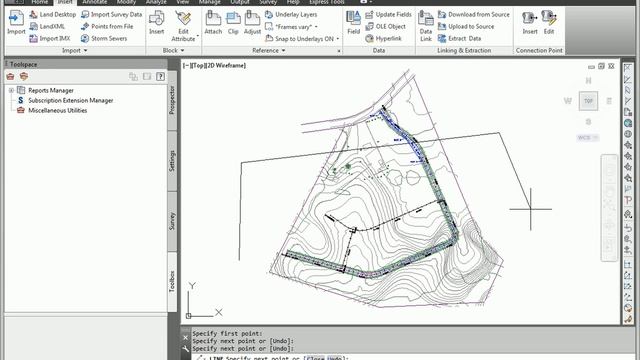Insert a Field from Data panel

coord(353,23)
